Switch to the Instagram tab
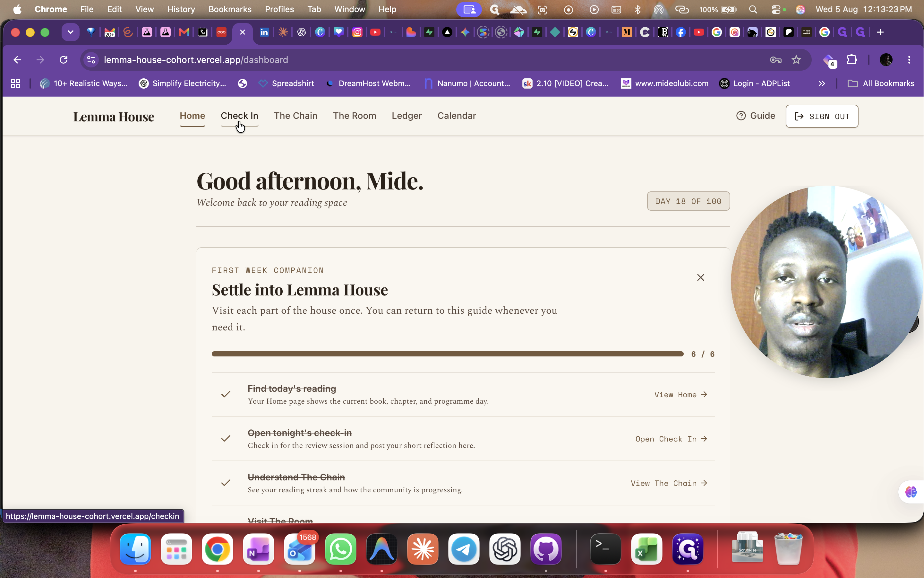The image size is (924, 578). click(357, 32)
